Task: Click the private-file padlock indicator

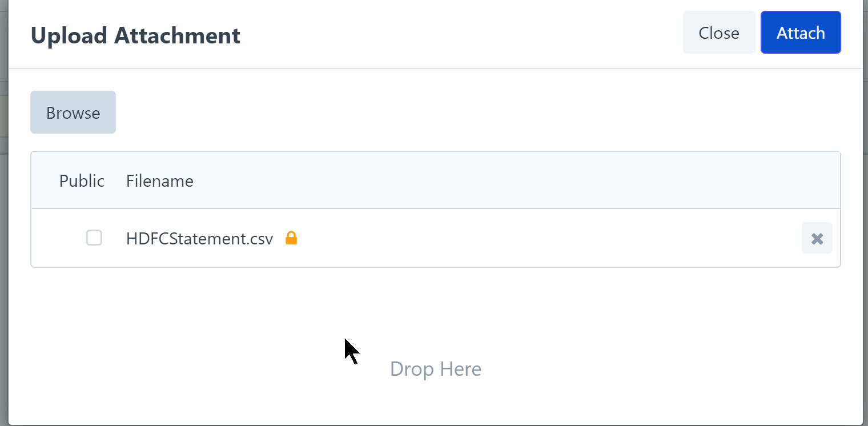Action: coord(291,238)
